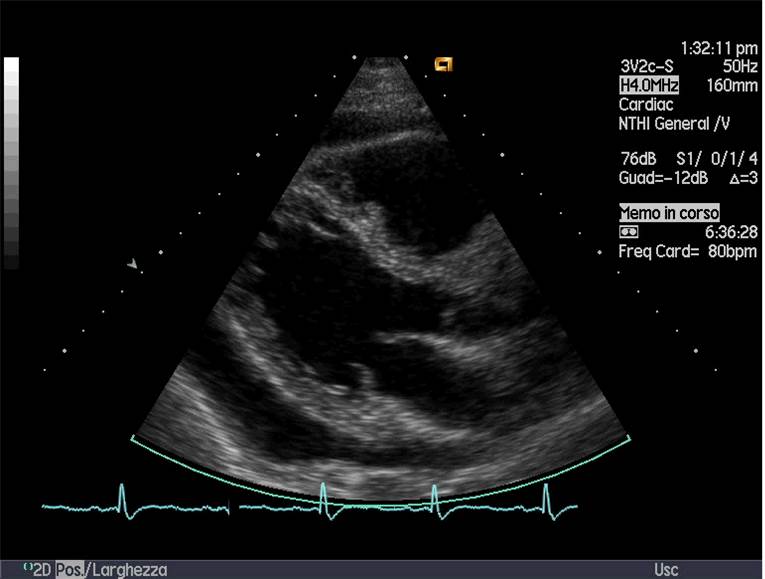Click the orange probe orientation marker
The image size is (765, 579).
[x=443, y=64]
